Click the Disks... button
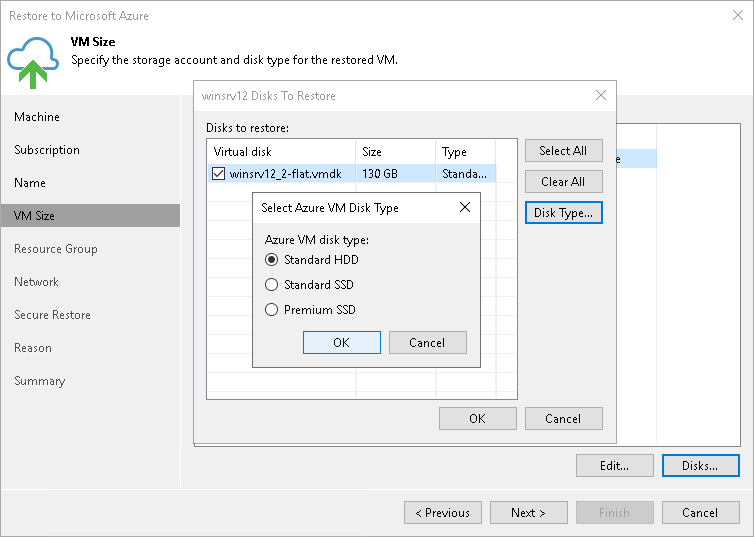Image resolution: width=754 pixels, height=537 pixels. pyautogui.click(x=701, y=465)
